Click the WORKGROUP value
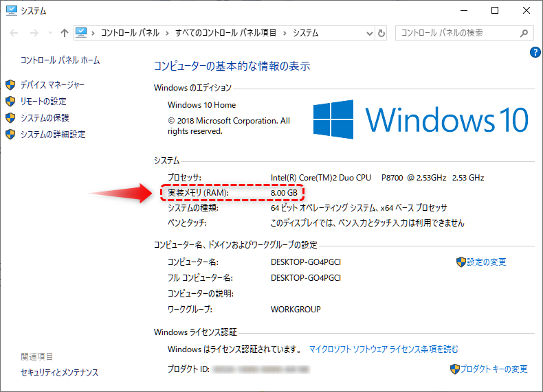Image resolution: width=543 pixels, height=392 pixels. [296, 310]
